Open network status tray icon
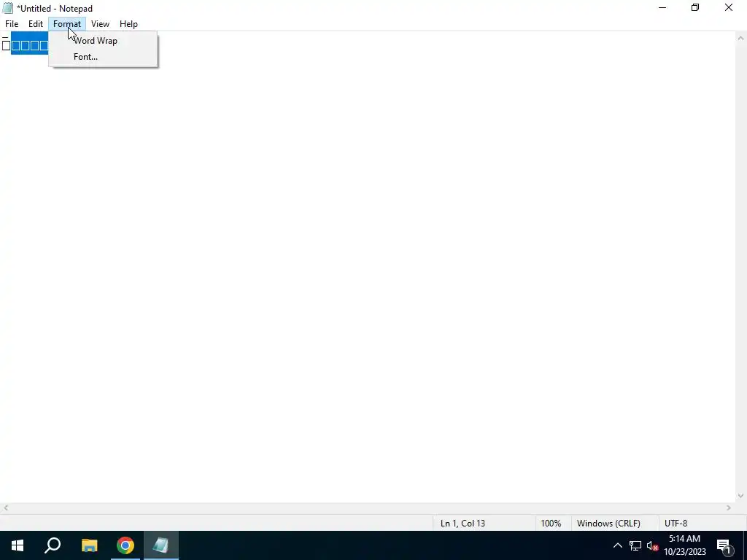This screenshot has width=747, height=560. pyautogui.click(x=635, y=545)
